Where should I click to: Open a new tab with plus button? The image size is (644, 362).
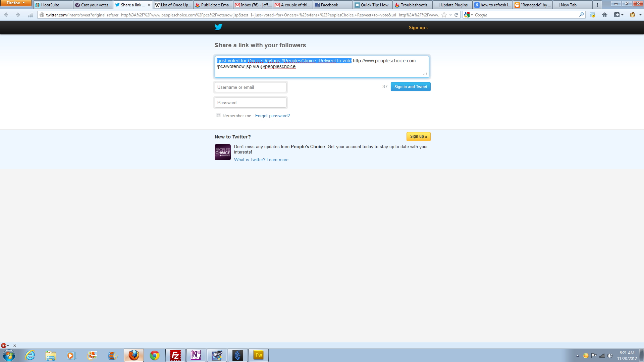click(597, 5)
